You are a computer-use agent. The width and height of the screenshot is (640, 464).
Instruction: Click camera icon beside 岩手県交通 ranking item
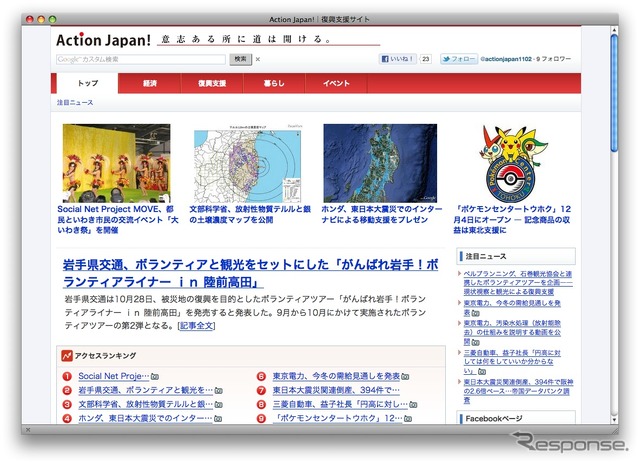click(218, 391)
